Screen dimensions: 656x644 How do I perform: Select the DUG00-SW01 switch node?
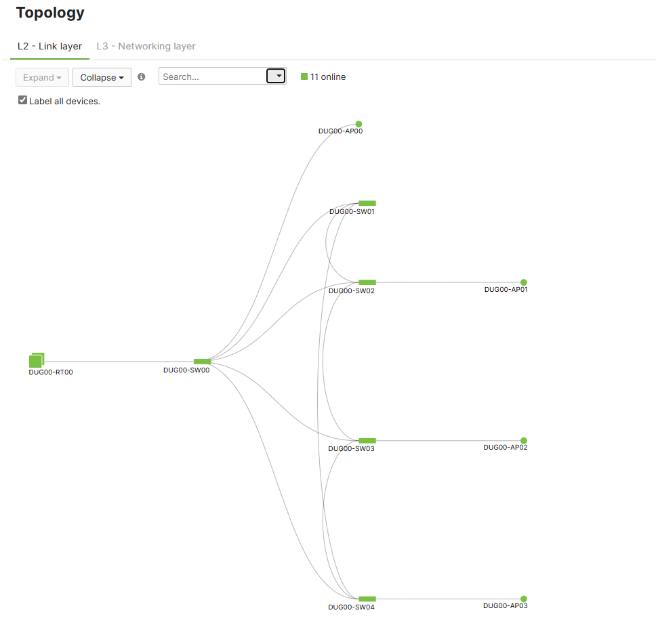click(x=367, y=202)
